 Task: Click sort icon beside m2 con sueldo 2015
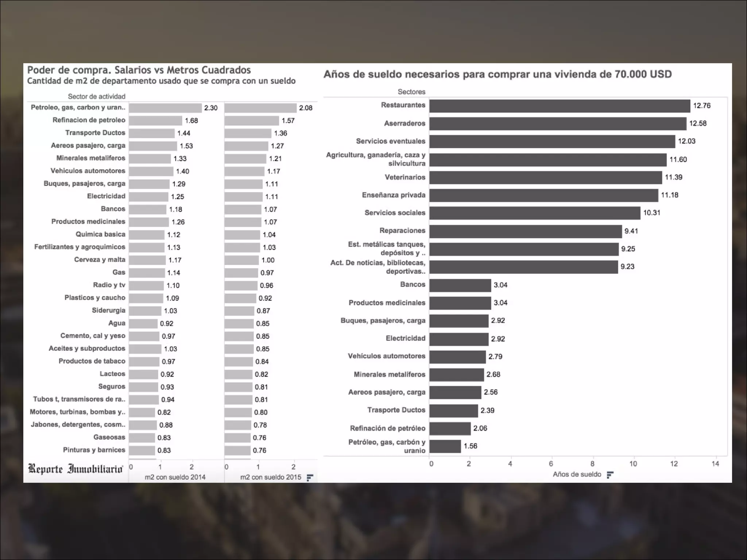coord(310,478)
